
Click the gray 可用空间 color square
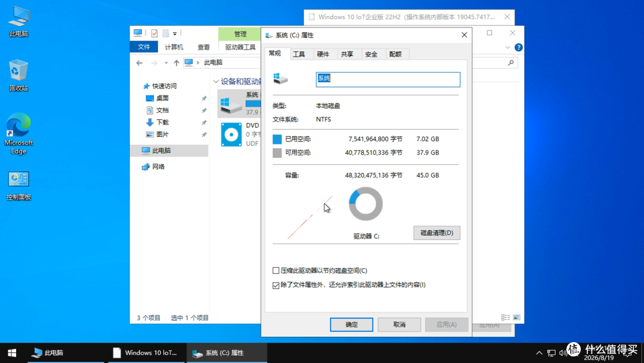coord(277,153)
